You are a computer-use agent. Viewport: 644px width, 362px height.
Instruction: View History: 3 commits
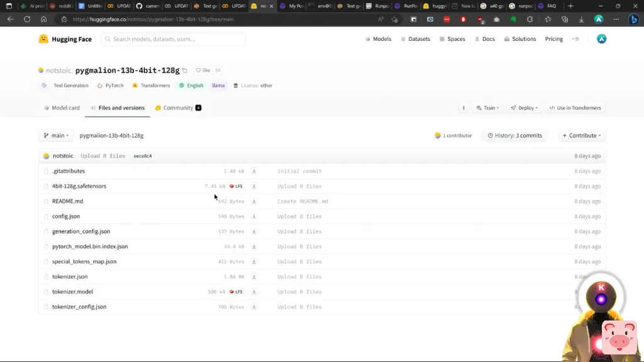[x=514, y=136]
